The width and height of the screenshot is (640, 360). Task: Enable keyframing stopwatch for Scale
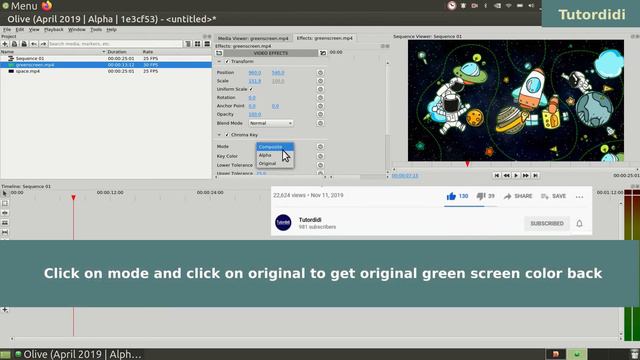[320, 81]
